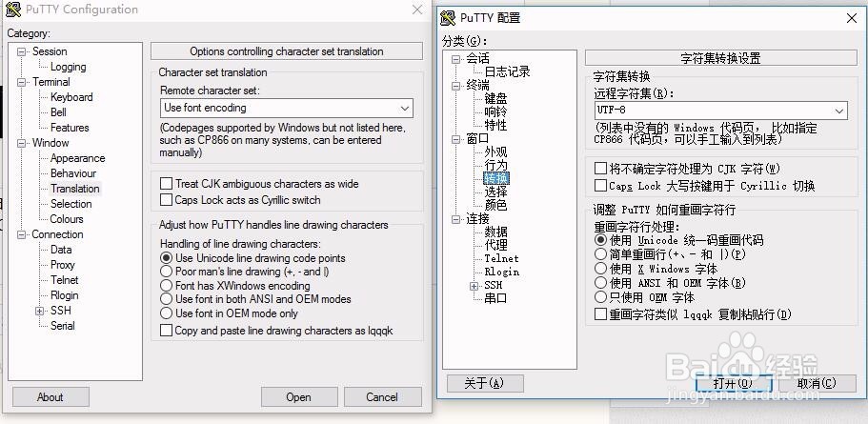Viewport: 868px width, 424px height.
Task: Select Selection in category tree
Action: 71,204
